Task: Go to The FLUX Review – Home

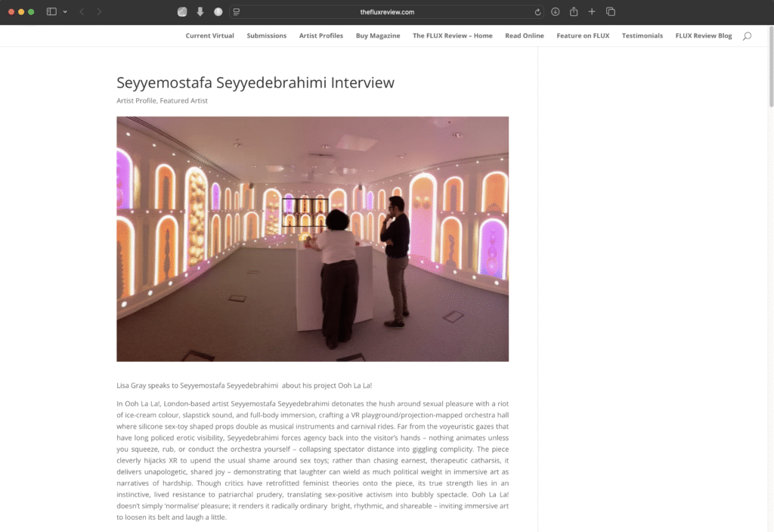Action: 453,36
